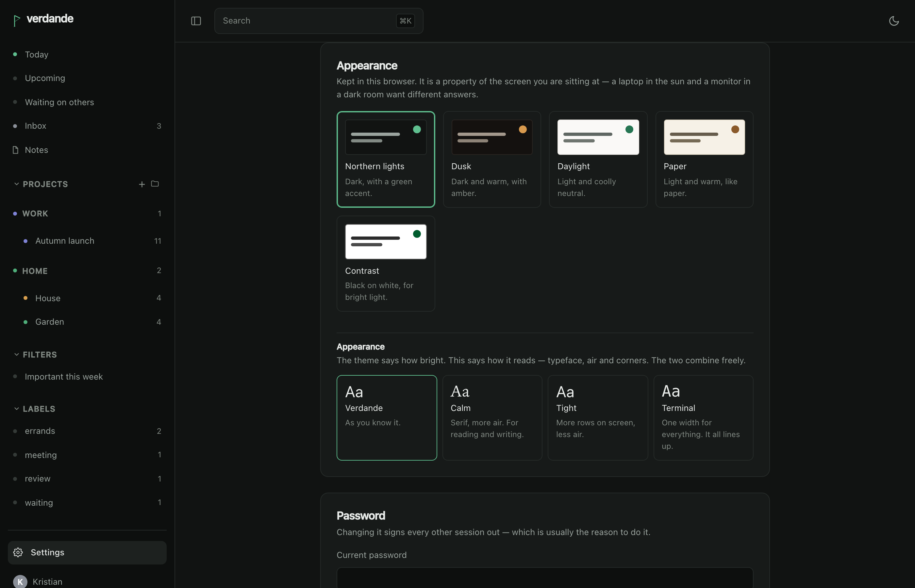Click Kristian's avatar icon
This screenshot has width=915, height=588.
(20, 581)
